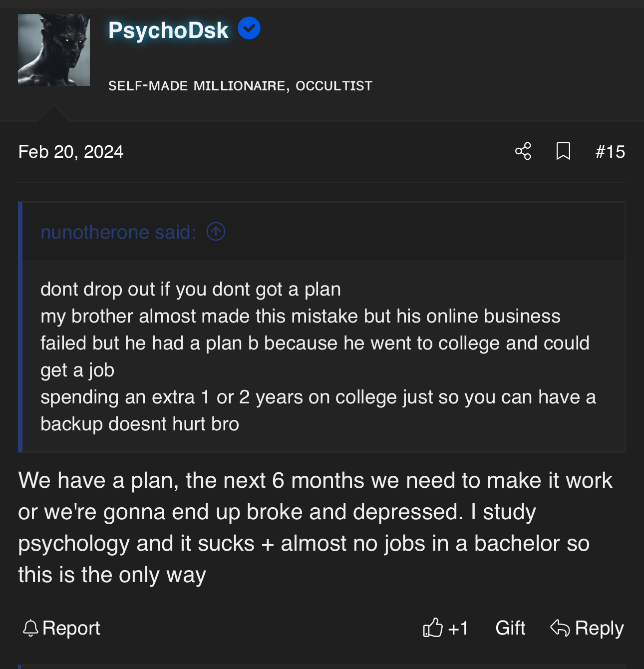The height and width of the screenshot is (669, 644).
Task: Click the share post icon
Action: (x=523, y=151)
